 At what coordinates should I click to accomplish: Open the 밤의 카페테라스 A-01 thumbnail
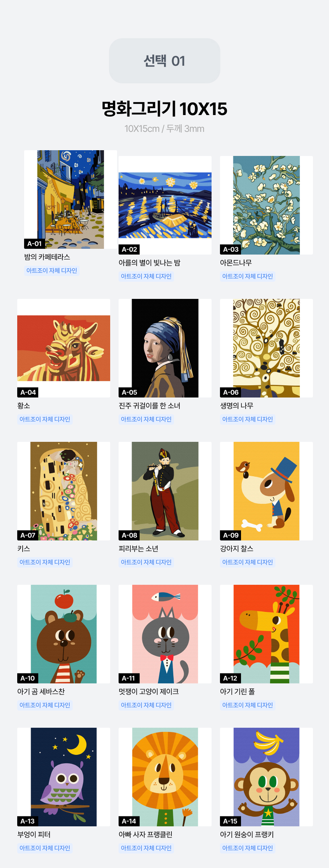pos(70,200)
